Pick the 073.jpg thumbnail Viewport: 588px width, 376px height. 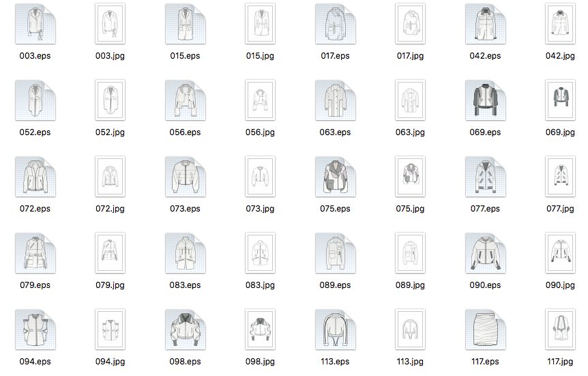(x=261, y=177)
